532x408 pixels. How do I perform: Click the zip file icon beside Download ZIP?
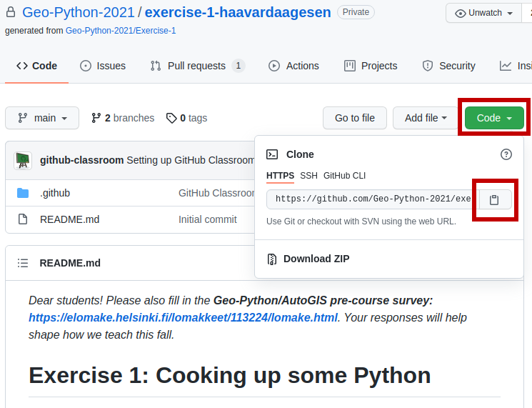click(x=272, y=259)
